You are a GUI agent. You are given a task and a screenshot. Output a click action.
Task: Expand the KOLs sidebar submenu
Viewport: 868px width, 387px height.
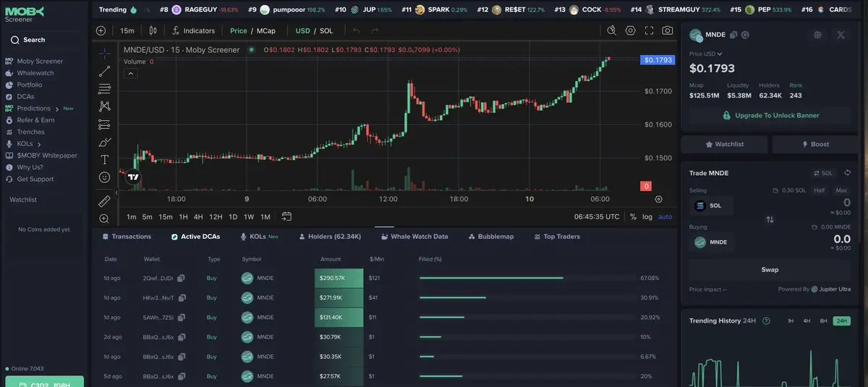click(x=39, y=144)
